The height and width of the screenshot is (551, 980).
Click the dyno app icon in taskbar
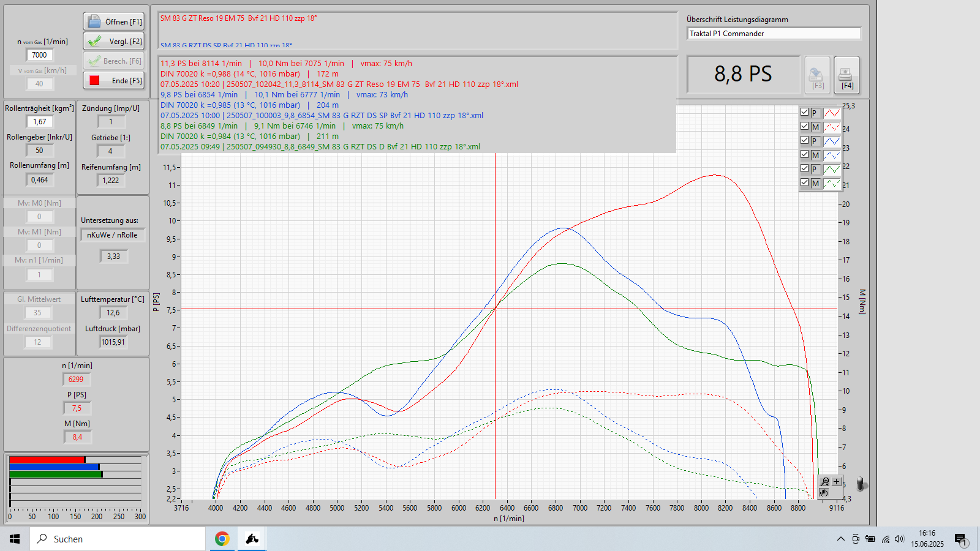[252, 539]
